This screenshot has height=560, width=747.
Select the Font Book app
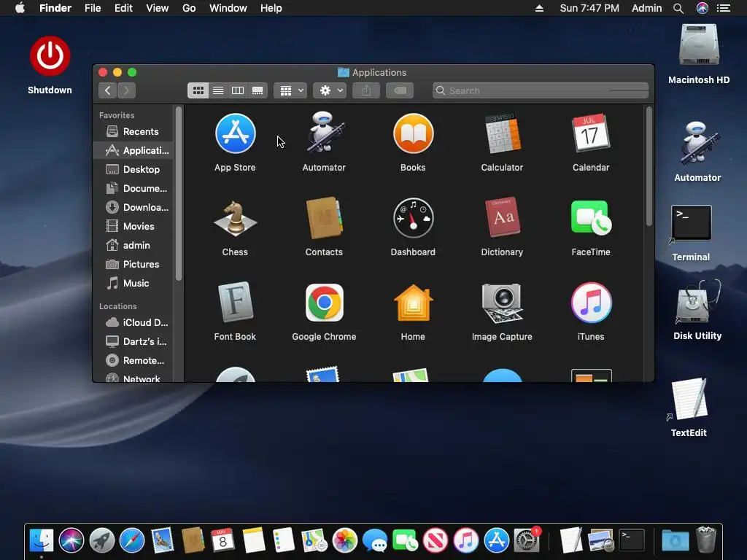pos(235,303)
